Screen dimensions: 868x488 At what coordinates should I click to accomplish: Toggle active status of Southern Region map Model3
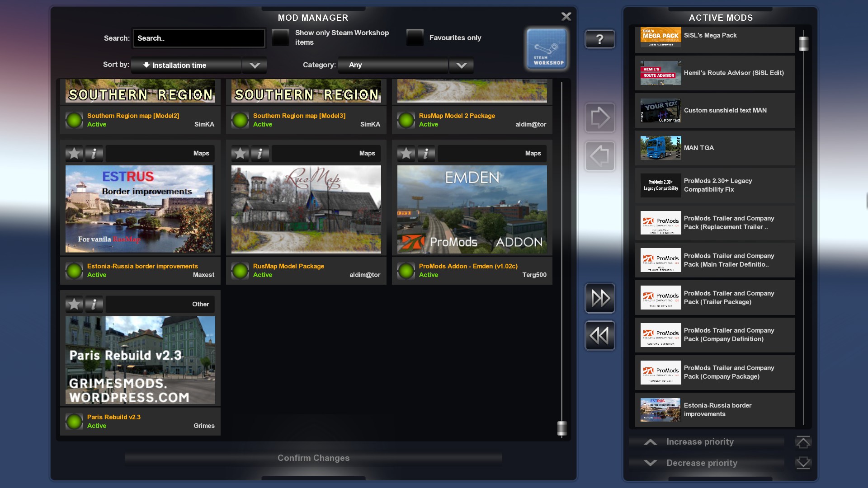click(240, 120)
